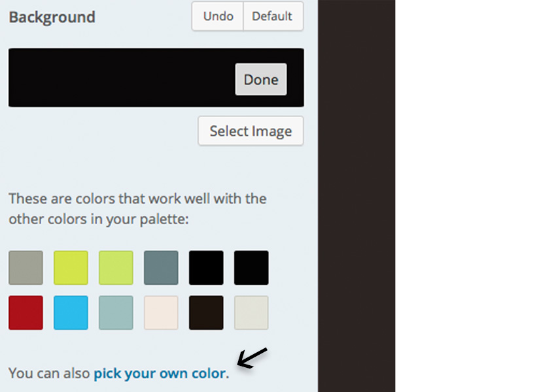556x392 pixels.
Task: Select the dark brown color swatch
Action: (205, 312)
